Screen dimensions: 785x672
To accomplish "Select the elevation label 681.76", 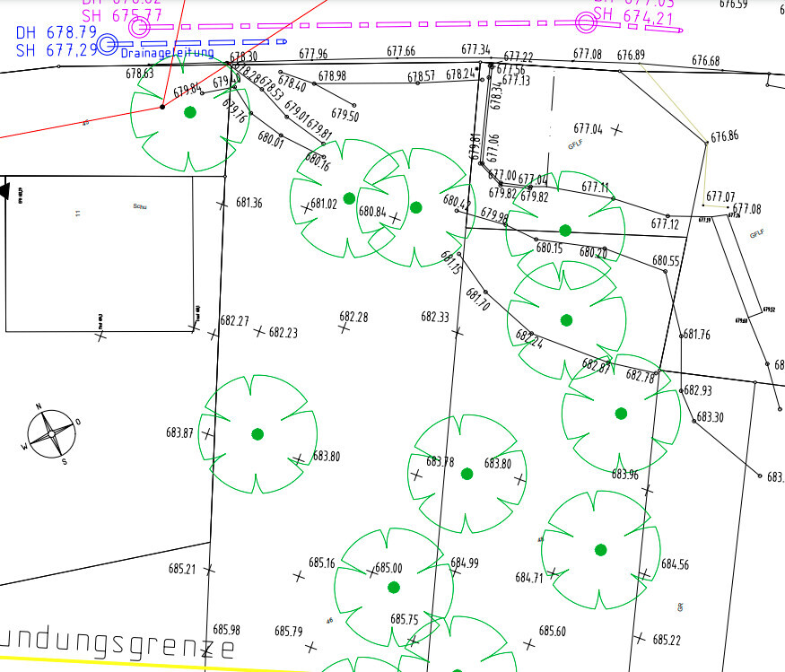I will [x=696, y=335].
